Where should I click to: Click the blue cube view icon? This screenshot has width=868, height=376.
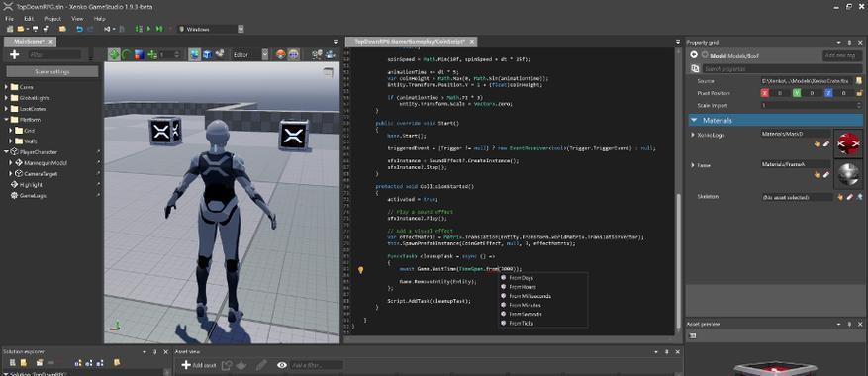(x=208, y=54)
